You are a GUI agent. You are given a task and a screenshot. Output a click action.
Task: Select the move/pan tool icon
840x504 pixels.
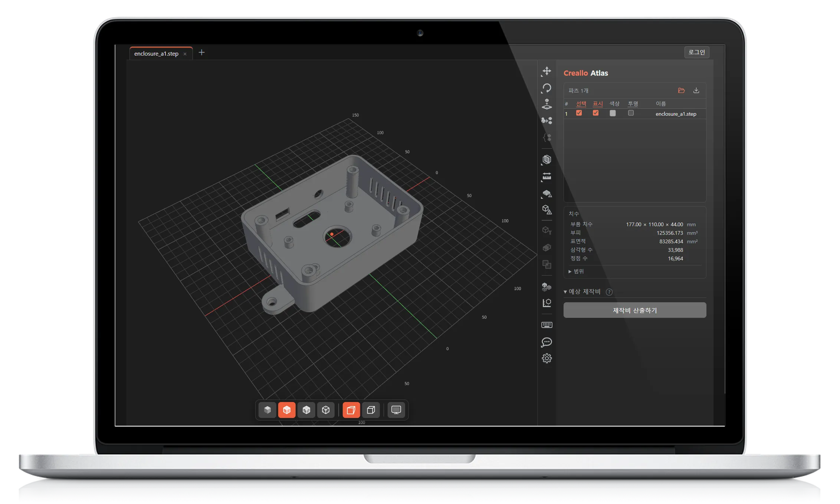pyautogui.click(x=547, y=71)
